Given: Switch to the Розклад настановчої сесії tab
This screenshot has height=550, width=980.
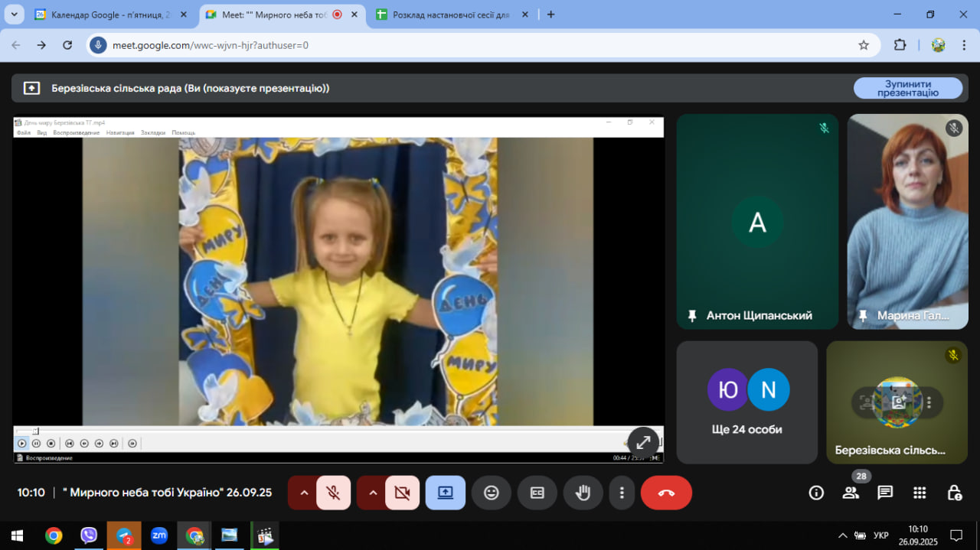Looking at the screenshot, I should coord(450,15).
